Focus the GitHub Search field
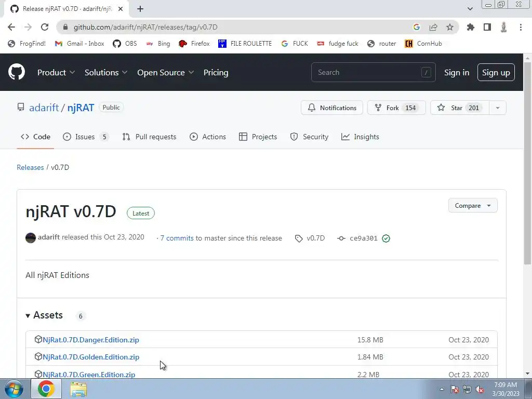Image resolution: width=532 pixels, height=399 pixels. coord(373,72)
